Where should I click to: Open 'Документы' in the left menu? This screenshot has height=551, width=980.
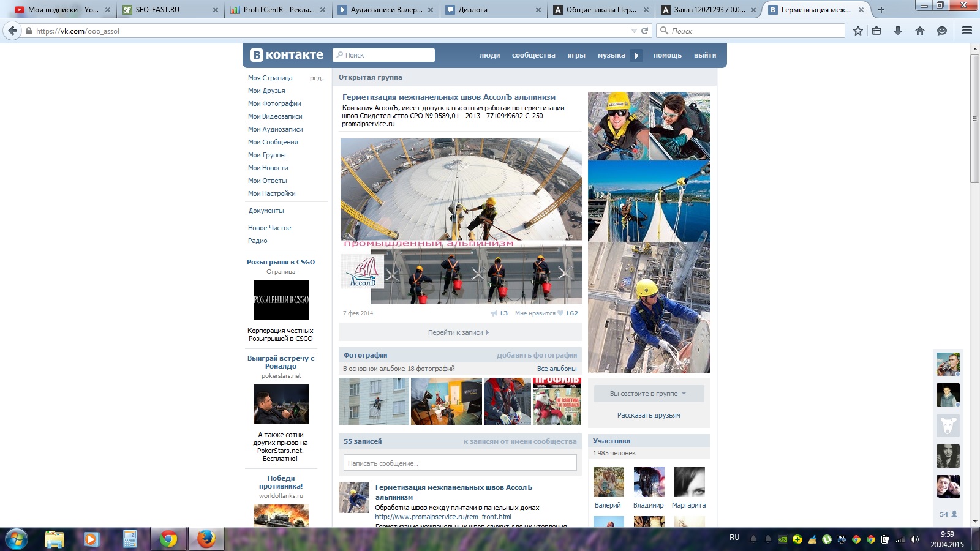tap(266, 211)
